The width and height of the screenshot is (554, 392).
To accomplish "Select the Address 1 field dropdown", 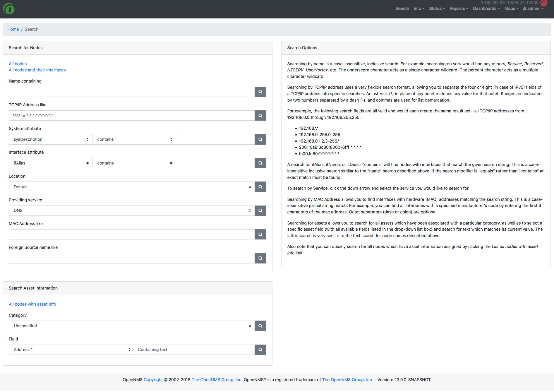I will point(71,350).
